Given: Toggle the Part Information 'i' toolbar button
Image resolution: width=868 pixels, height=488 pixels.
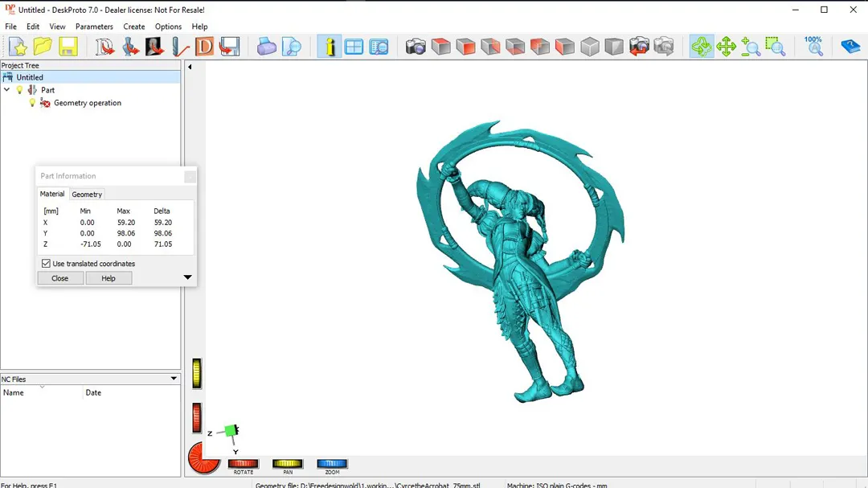Looking at the screenshot, I should point(330,47).
